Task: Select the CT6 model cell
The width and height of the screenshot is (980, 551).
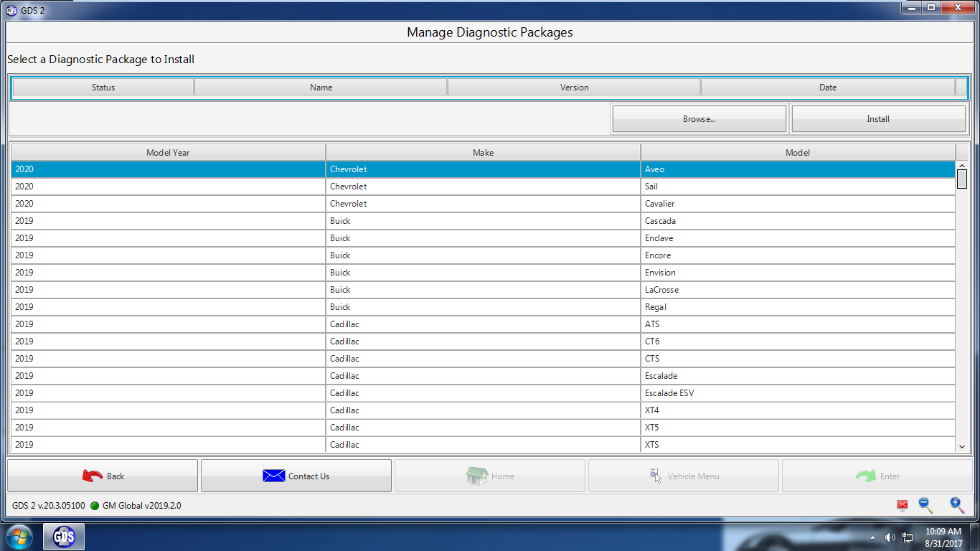Action: point(798,342)
